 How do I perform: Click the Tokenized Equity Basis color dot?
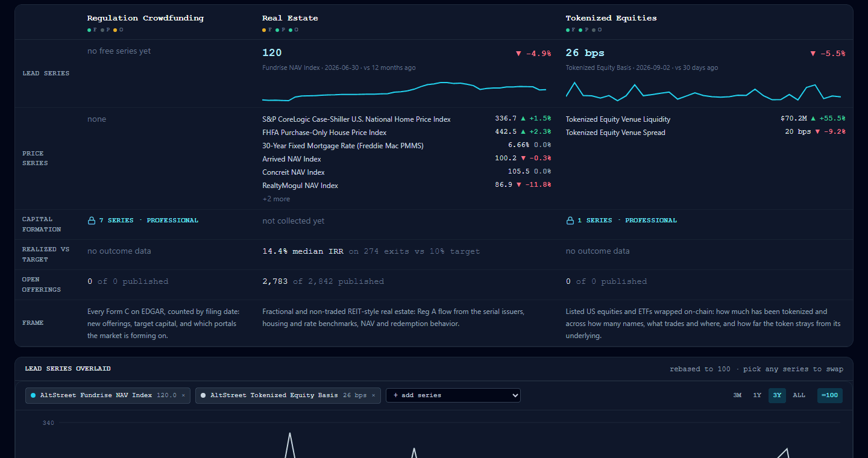203,395
